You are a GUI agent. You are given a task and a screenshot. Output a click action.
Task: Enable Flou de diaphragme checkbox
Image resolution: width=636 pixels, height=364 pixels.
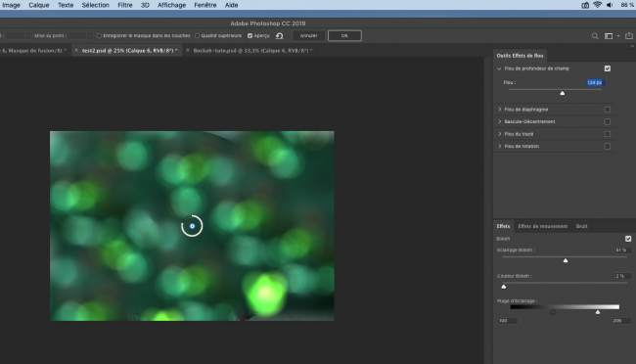pos(608,110)
